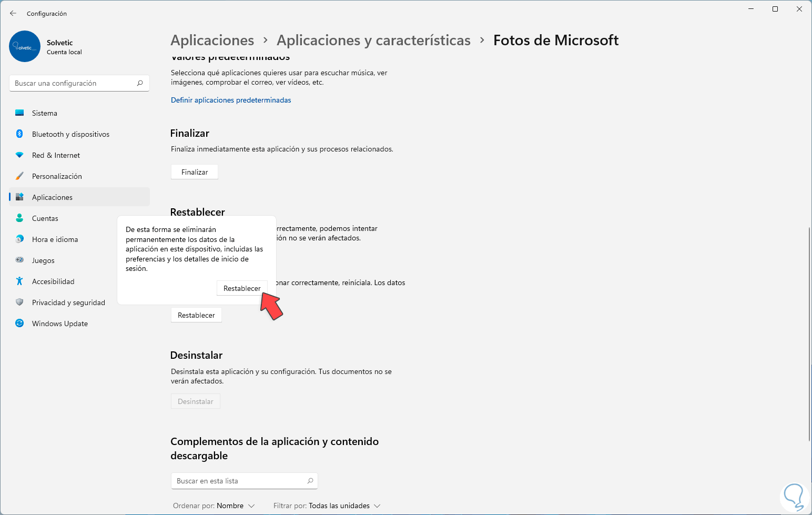Expand the Ordenar por Nombre dropdown
The height and width of the screenshot is (515, 812).
click(214, 506)
